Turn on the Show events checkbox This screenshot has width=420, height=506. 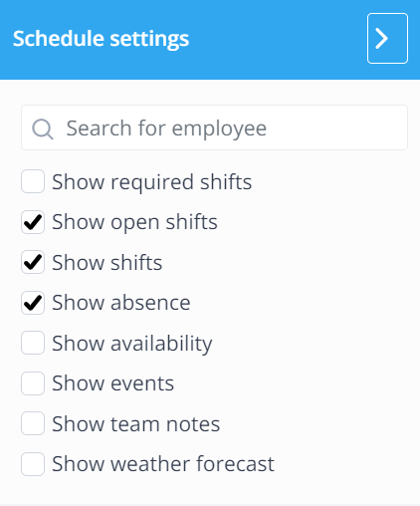point(33,383)
